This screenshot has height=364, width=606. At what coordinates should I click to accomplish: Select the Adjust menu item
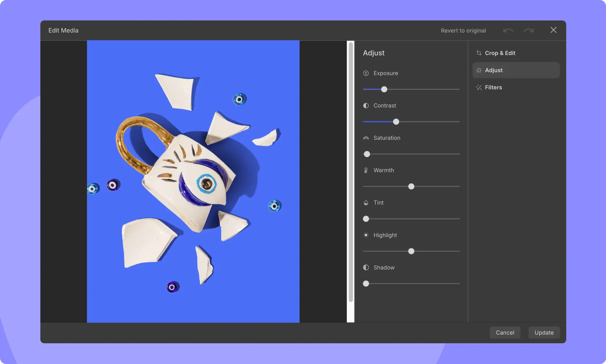[516, 70]
